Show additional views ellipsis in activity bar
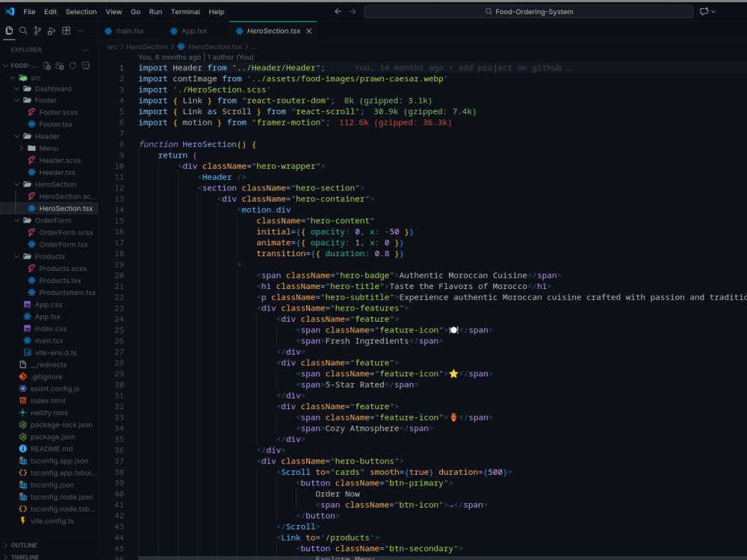Viewport: 747px width, 560px height. pyautogui.click(x=81, y=31)
